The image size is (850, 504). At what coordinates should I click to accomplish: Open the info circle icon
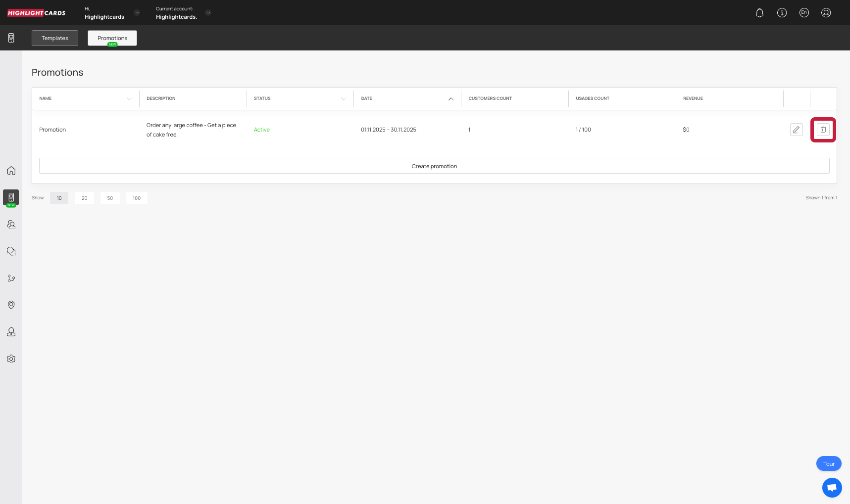tap(782, 13)
